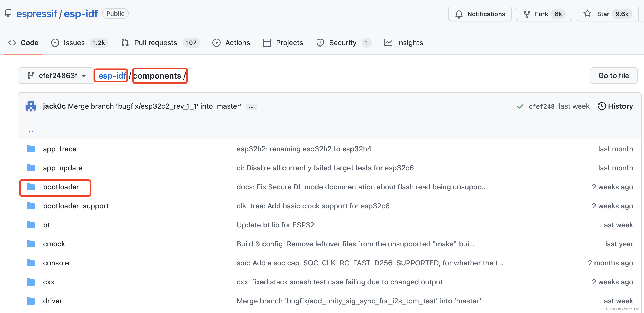Image resolution: width=644 pixels, height=313 pixels.
Task: Open the cfef248 commit hash link
Action: point(541,106)
